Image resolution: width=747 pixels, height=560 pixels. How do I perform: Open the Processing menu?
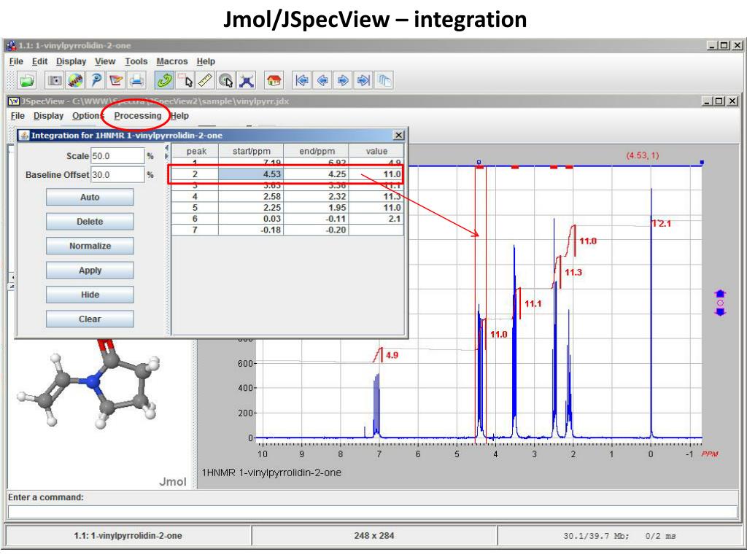pos(138,116)
